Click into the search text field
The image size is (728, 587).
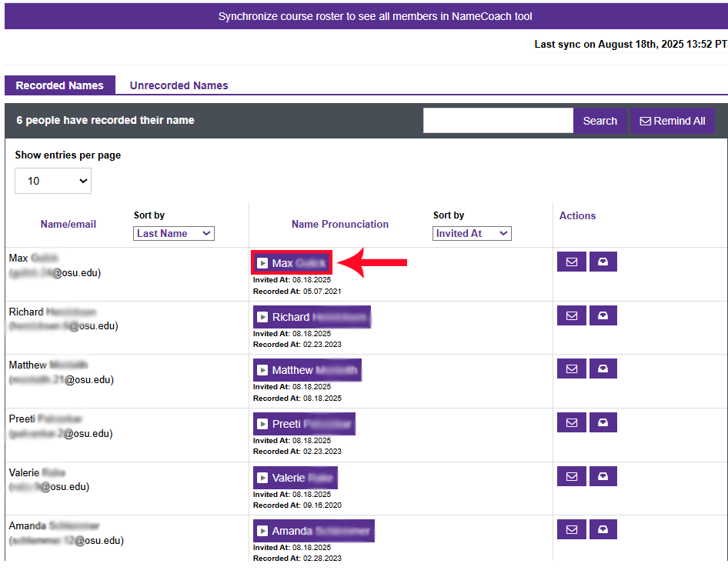coord(498,121)
